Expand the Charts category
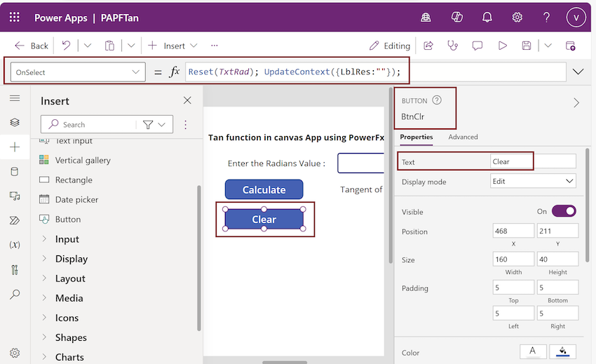This screenshot has height=364, width=596. [69, 357]
